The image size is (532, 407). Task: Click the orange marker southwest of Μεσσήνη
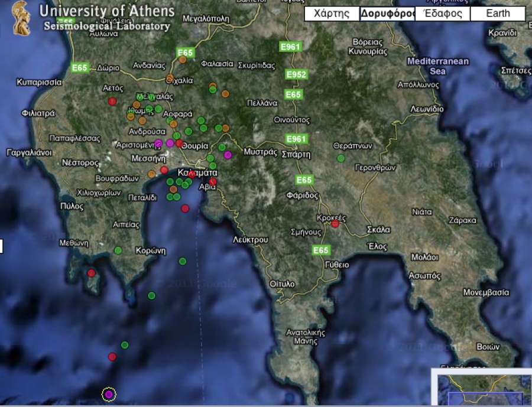pyautogui.click(x=151, y=174)
